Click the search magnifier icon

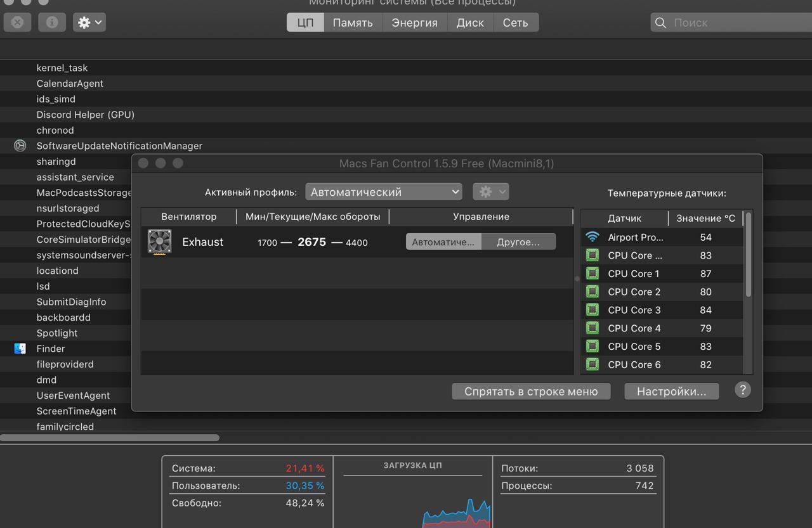(660, 23)
